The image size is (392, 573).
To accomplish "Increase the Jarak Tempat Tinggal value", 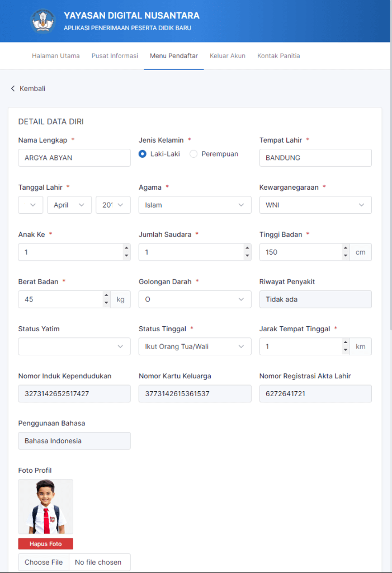I will (345, 342).
